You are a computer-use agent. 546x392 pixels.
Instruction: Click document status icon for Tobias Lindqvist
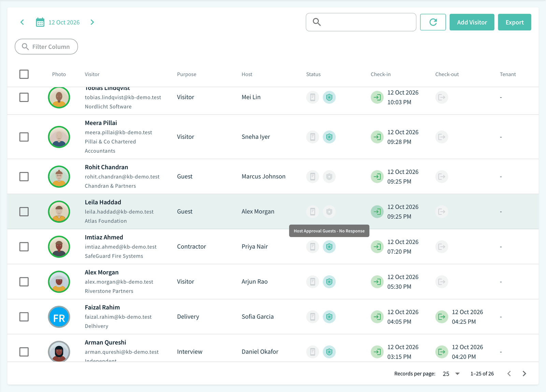(x=312, y=97)
